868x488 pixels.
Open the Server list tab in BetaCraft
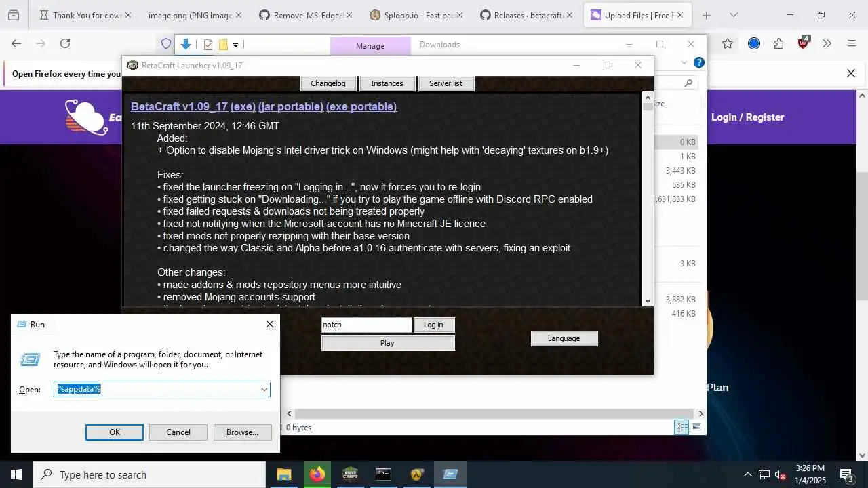[x=446, y=83]
